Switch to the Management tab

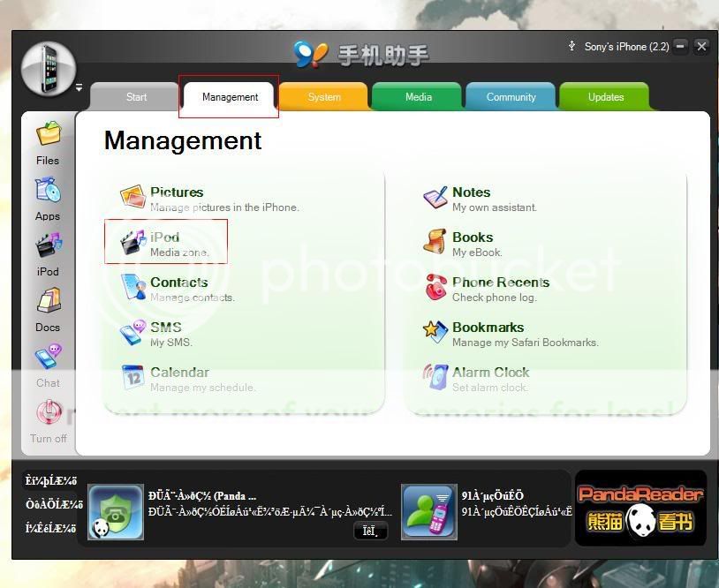coord(231,97)
